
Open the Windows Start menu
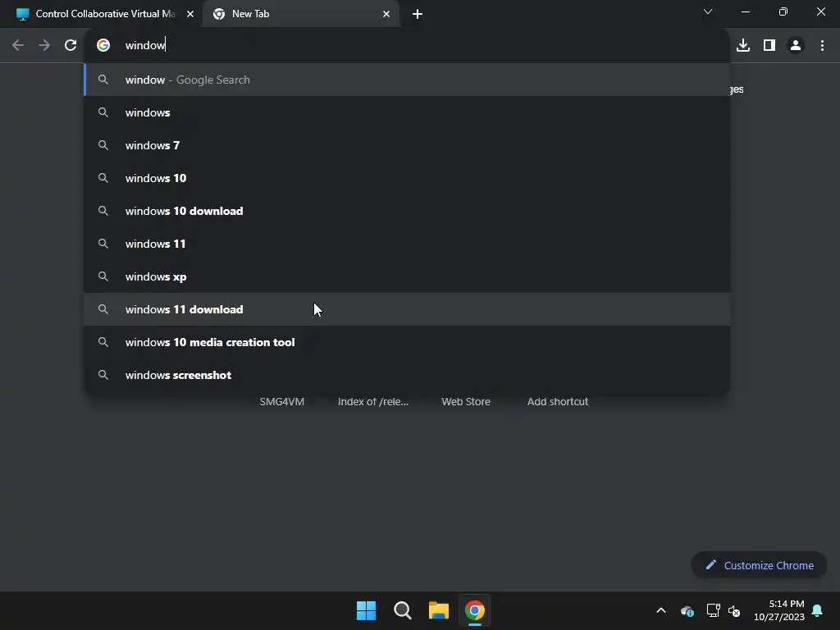pos(367,610)
